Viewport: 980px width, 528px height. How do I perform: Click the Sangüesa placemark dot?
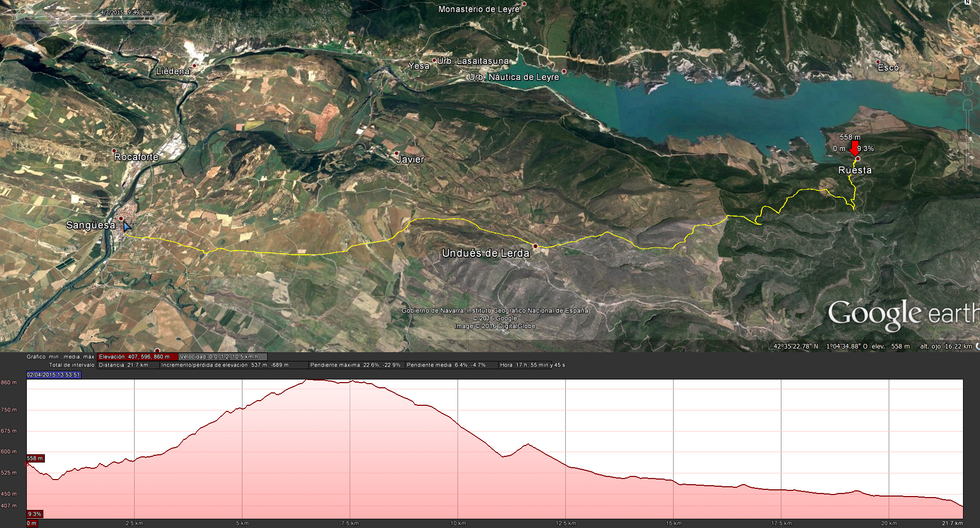121,219
